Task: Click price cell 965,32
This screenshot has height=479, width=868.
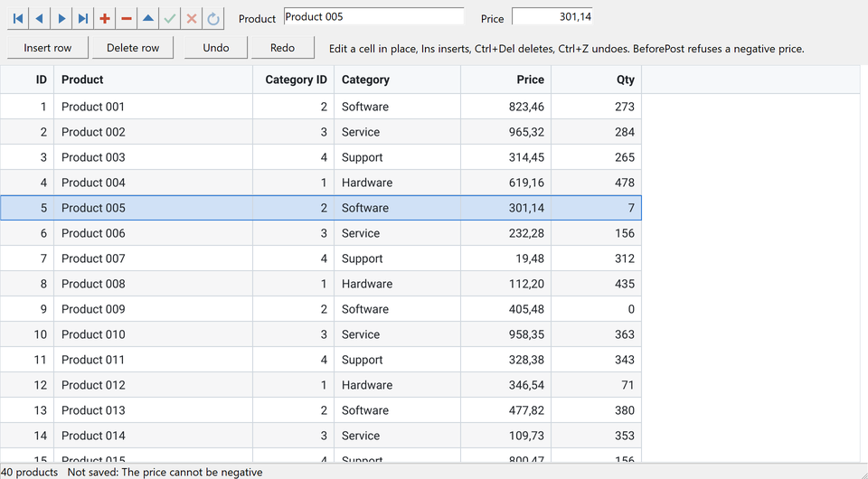Action: coord(506,132)
